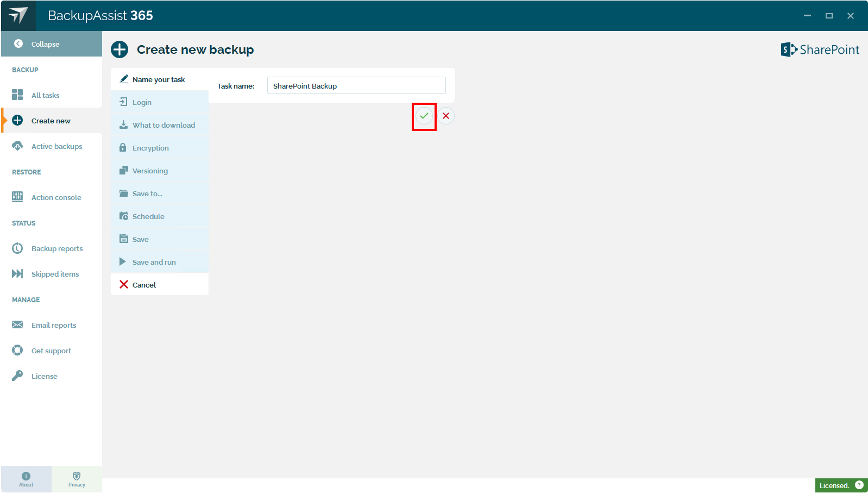Confirm task name with green checkmark
The height and width of the screenshot is (493, 868).
tap(424, 116)
